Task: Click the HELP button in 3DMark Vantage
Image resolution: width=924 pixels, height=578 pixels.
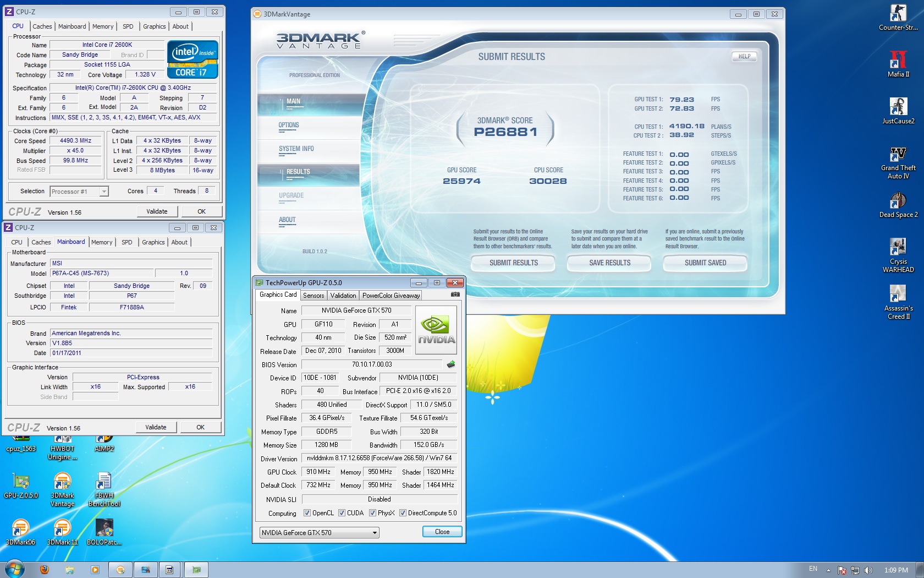Action: point(744,56)
